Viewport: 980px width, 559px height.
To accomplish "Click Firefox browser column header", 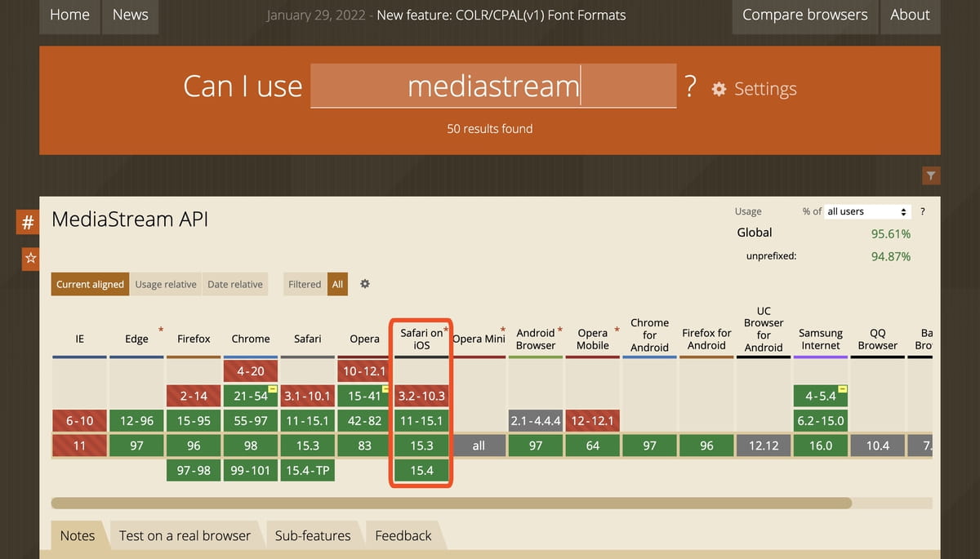I will (194, 339).
